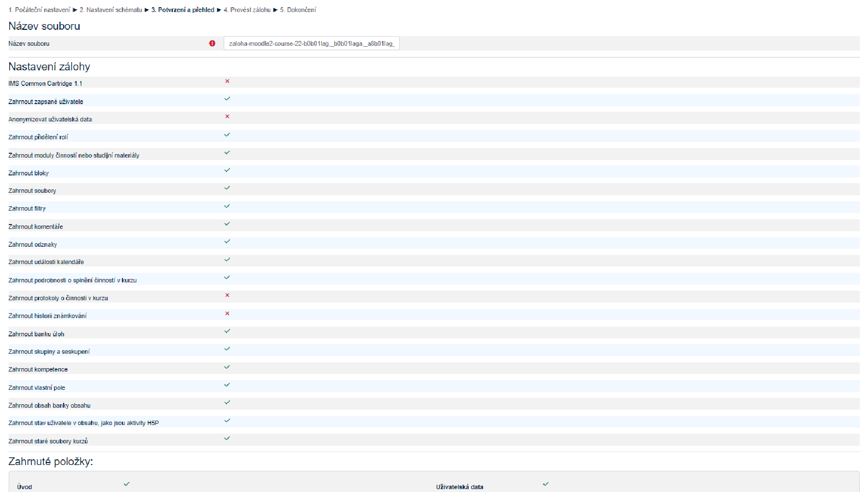Click the Úvod section label
The height and width of the screenshot is (492, 868).
tap(25, 487)
